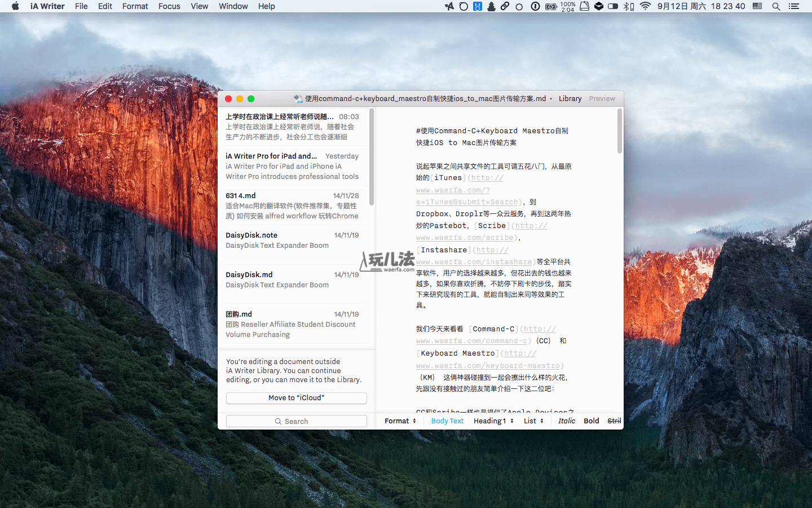Open the "631 4.md" document
812x508 pixels.
coord(293,205)
